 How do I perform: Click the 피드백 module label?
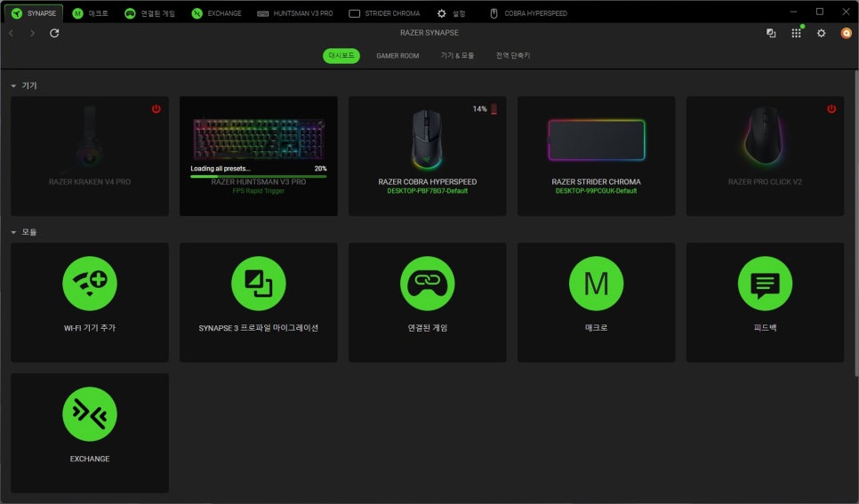[765, 328]
